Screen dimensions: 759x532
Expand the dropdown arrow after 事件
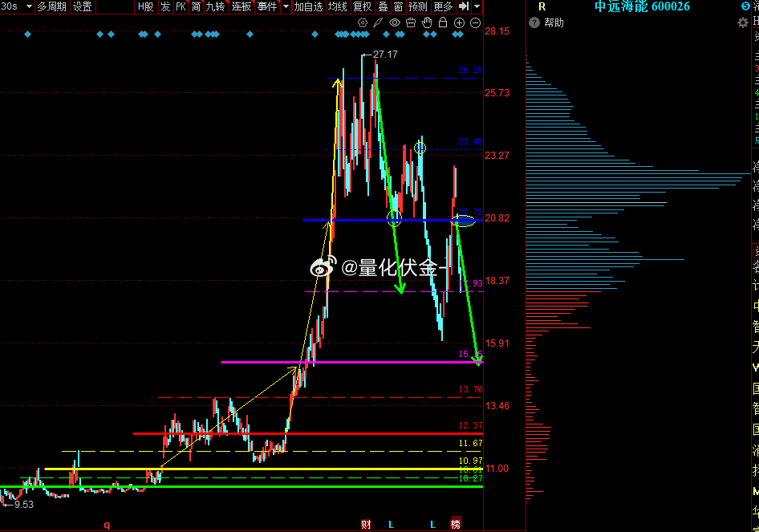click(286, 6)
